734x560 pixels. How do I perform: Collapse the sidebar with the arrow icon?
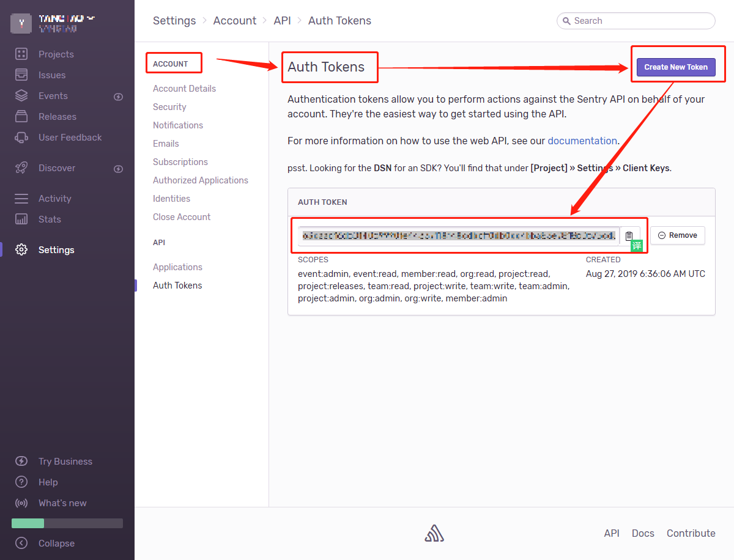[x=21, y=543]
